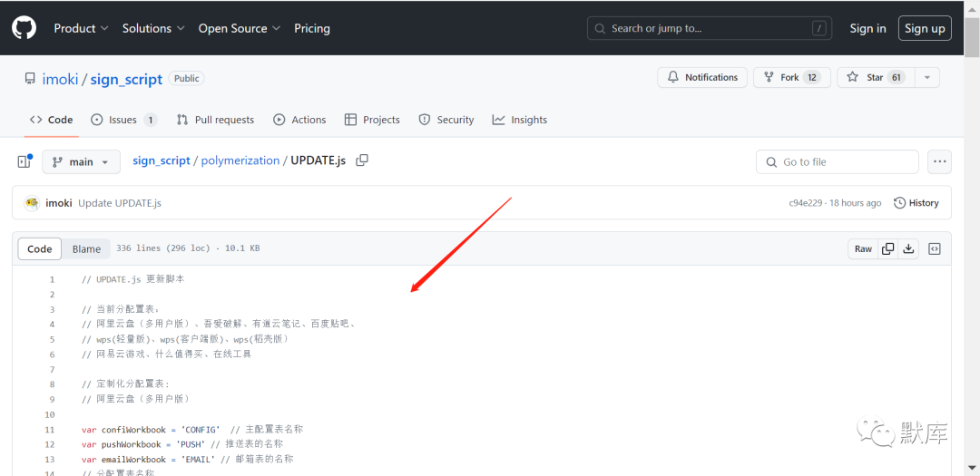Click the Notifications bell button
Image resolution: width=980 pixels, height=476 pixels.
[701, 77]
